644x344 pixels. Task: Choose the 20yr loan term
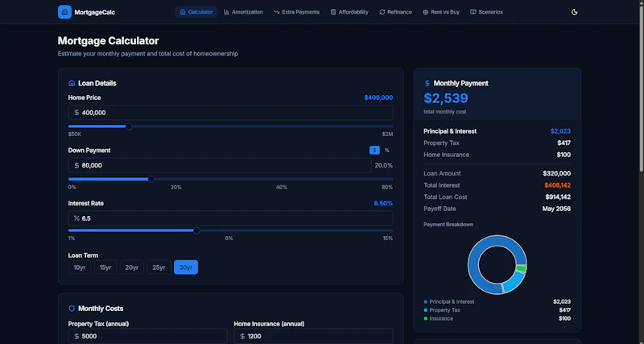tap(132, 267)
